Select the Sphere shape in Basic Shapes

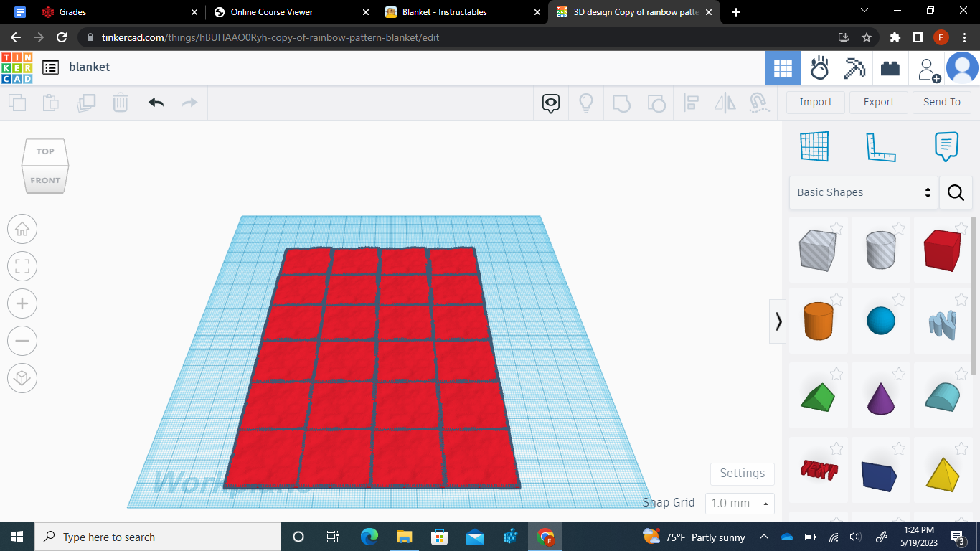[x=881, y=321]
